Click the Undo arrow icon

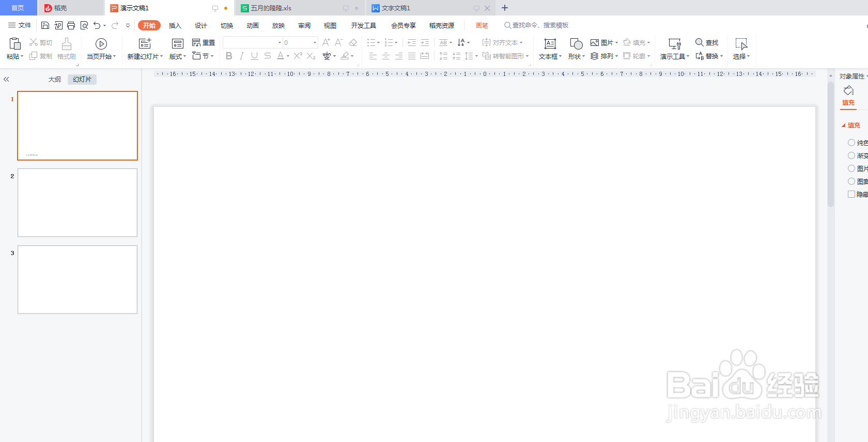click(97, 25)
